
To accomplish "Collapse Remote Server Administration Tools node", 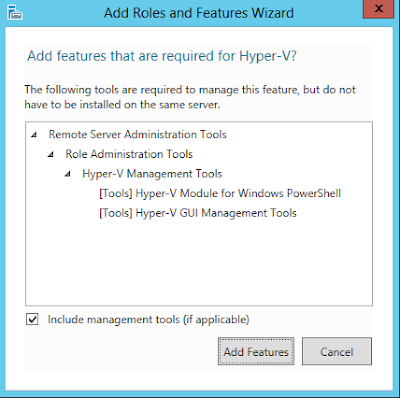I will [34, 135].
